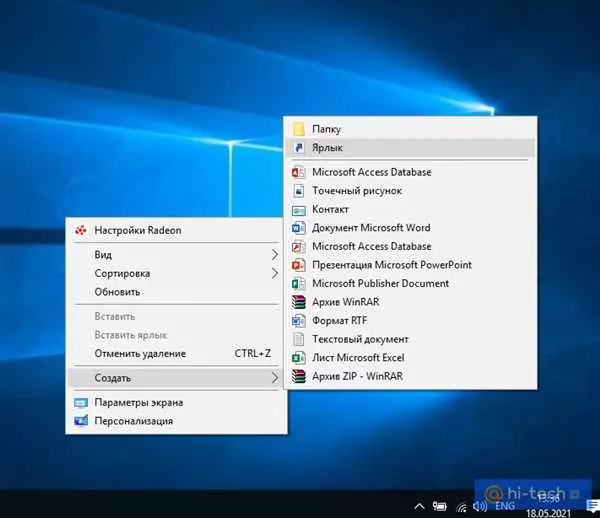Click the Персонализация icon
Viewport: 600px width, 518px height.
81,421
